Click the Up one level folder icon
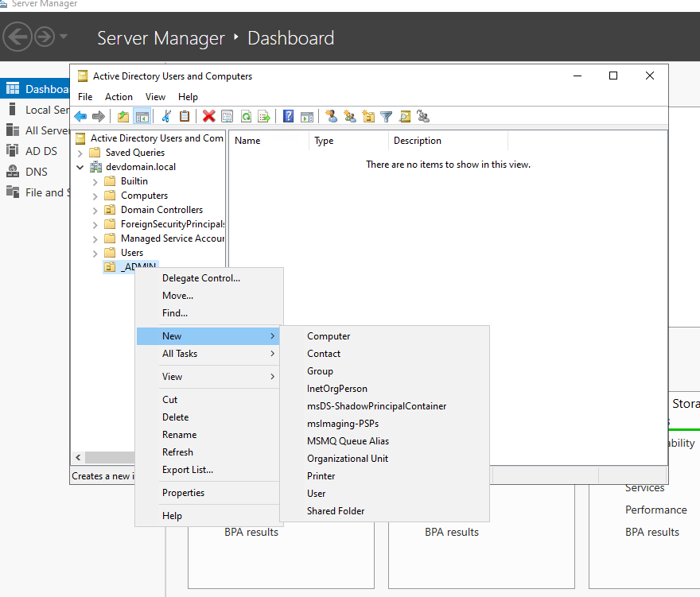The width and height of the screenshot is (700, 597). tap(122, 116)
